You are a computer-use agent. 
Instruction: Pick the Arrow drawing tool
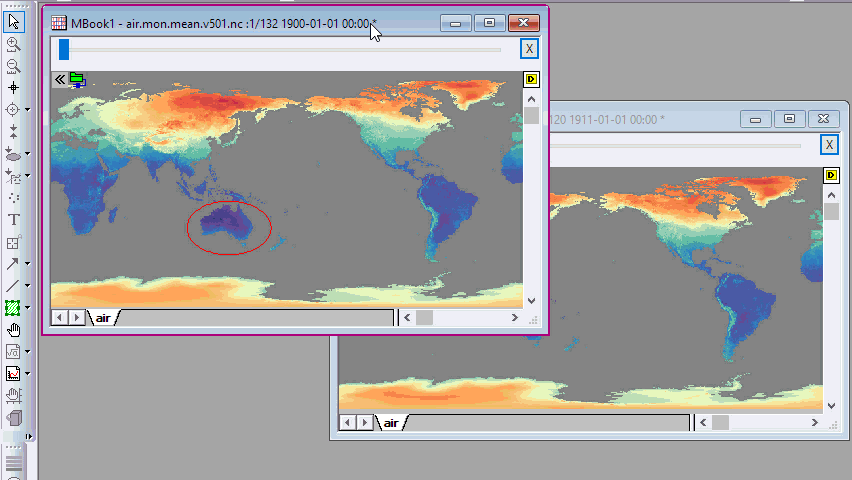pyautogui.click(x=14, y=264)
